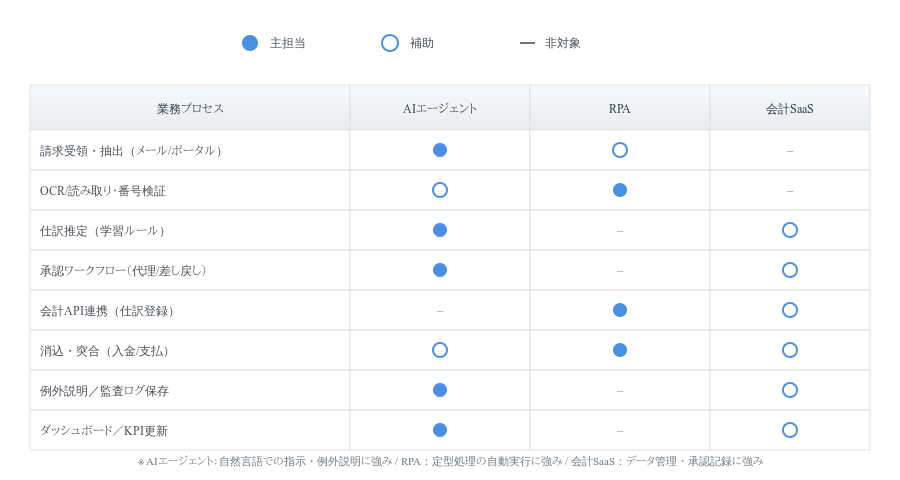900x480 pixels.
Task: Click the 補助 legend hollow circle
Action: point(390,43)
